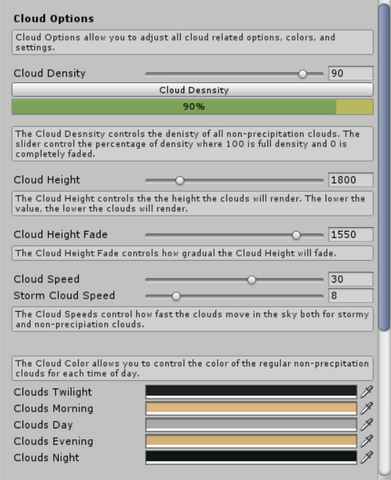
Task: Click 'The Cloud Height controls' help text
Action: coord(193,203)
